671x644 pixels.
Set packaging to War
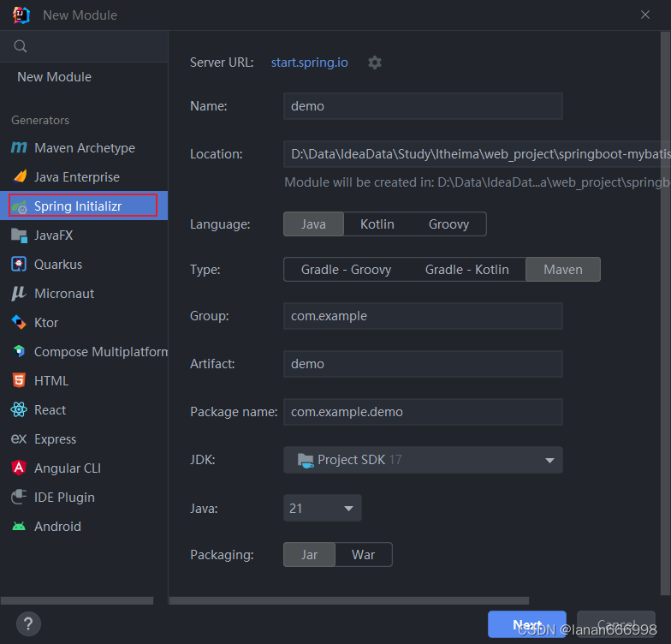363,555
